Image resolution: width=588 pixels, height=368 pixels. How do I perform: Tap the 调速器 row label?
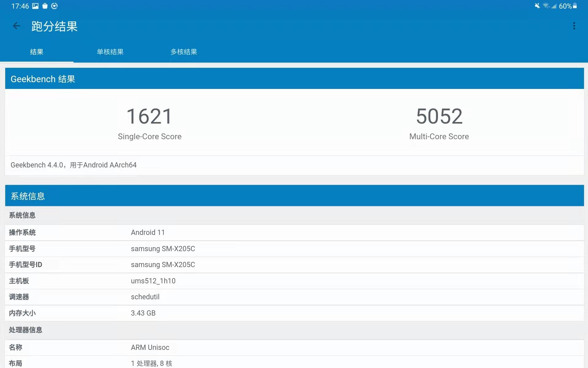point(19,297)
